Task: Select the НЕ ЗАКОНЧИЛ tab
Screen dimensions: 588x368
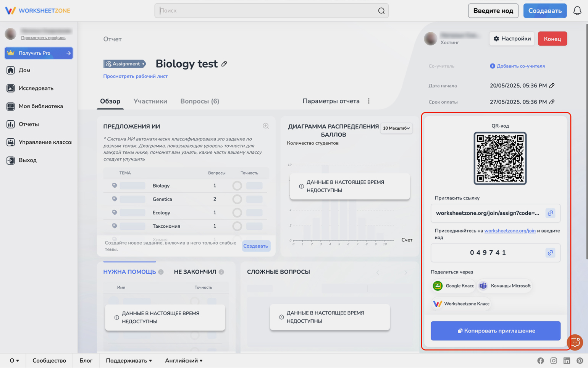Action: [195, 272]
